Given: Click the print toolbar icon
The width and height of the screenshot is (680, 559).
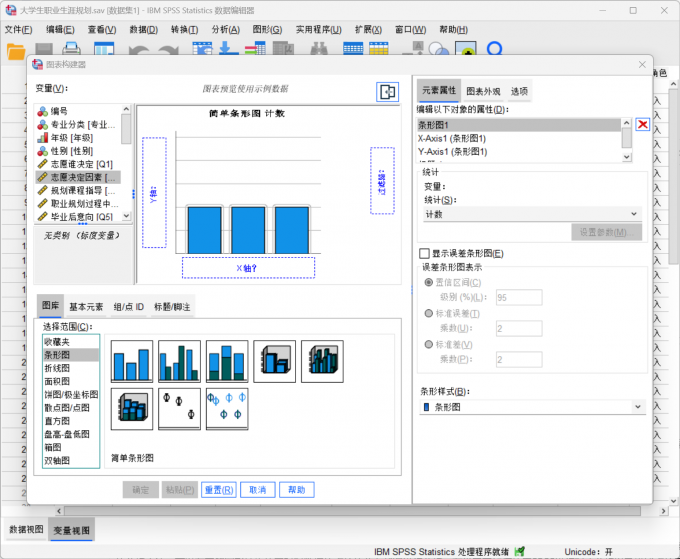Looking at the screenshot, I should [72, 49].
